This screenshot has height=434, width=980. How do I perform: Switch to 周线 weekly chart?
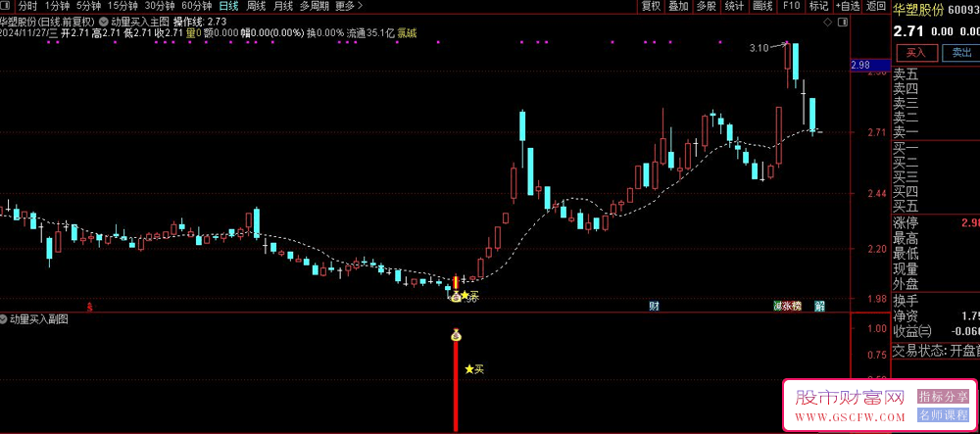pyautogui.click(x=256, y=6)
